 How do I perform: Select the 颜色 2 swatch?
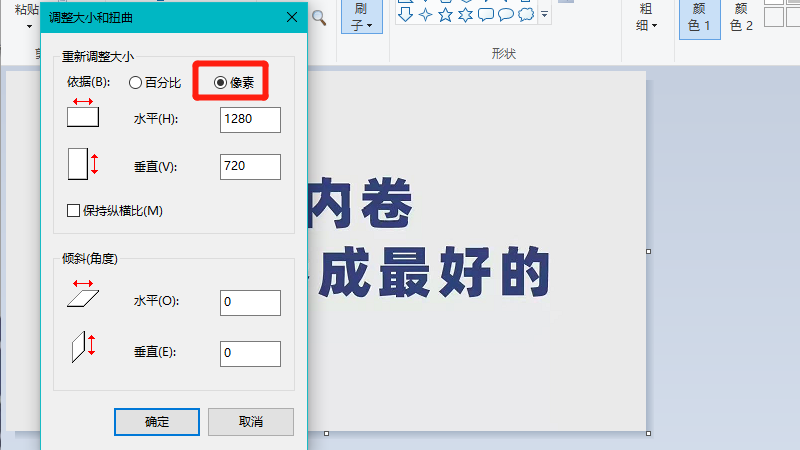tap(741, 17)
